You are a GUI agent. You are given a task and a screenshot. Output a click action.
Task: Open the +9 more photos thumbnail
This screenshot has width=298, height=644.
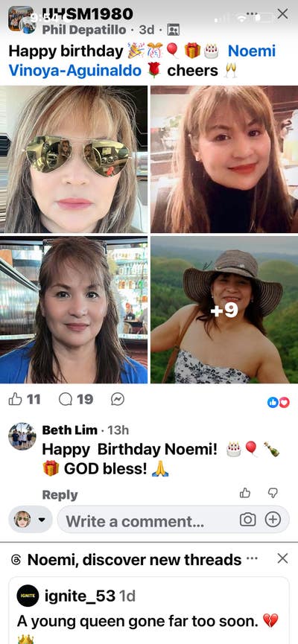[x=224, y=310]
